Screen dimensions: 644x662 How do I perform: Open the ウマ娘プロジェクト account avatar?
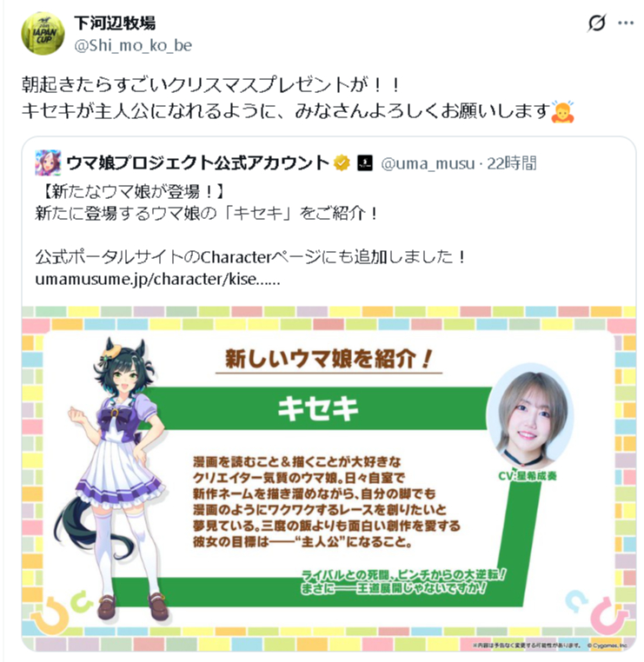click(x=48, y=162)
